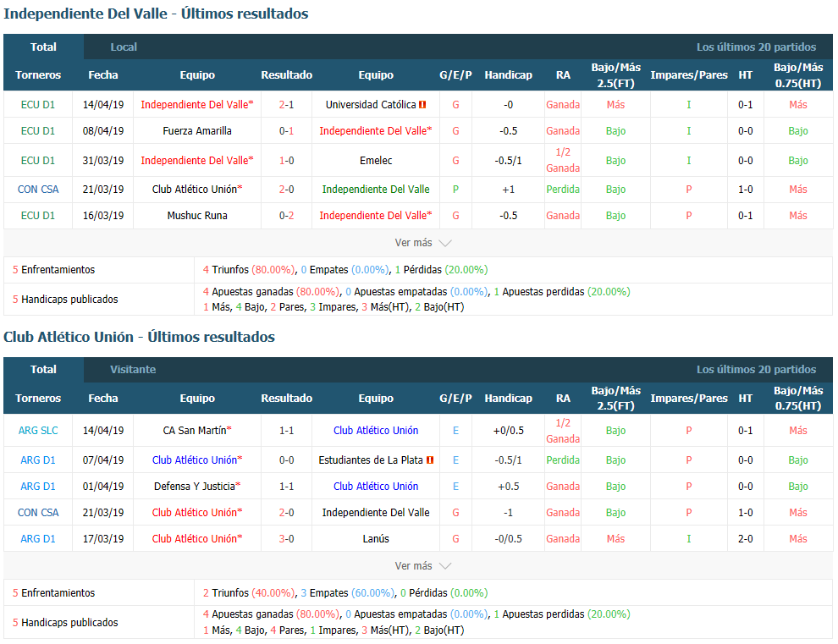Click Independiente Del Valle in second table

click(376, 513)
